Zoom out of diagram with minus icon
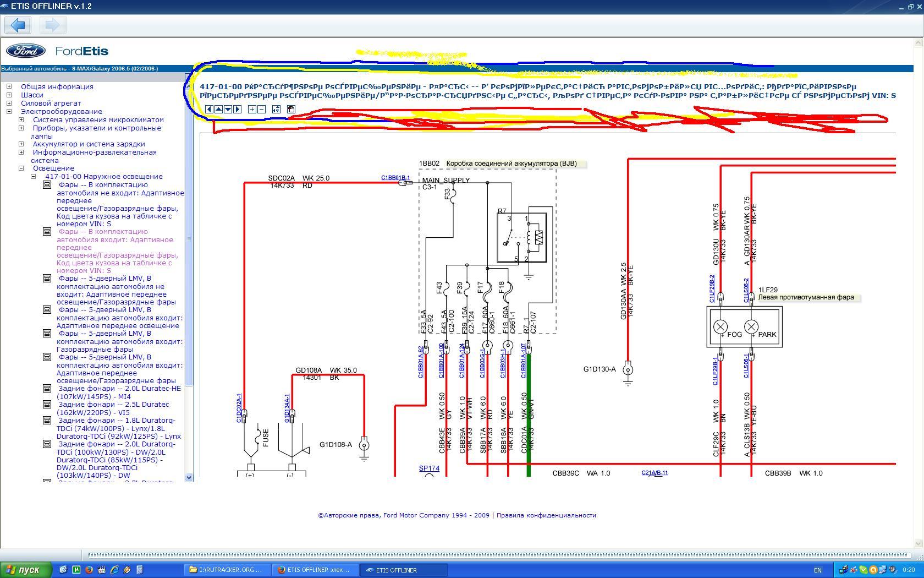 pyautogui.click(x=262, y=109)
